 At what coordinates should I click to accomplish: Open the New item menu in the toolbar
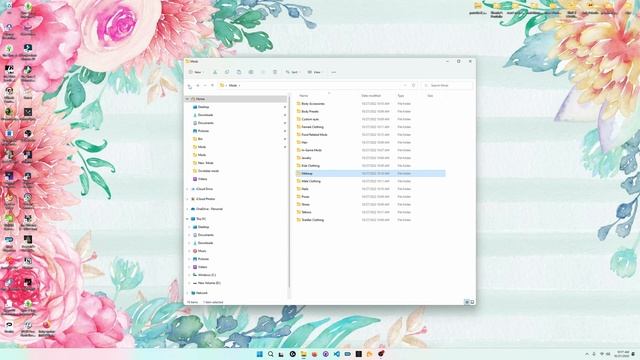[196, 72]
